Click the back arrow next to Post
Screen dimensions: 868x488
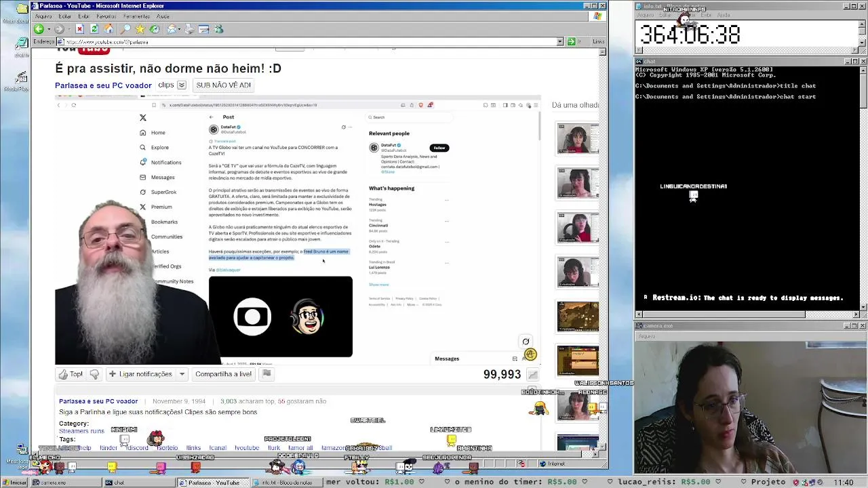211,117
